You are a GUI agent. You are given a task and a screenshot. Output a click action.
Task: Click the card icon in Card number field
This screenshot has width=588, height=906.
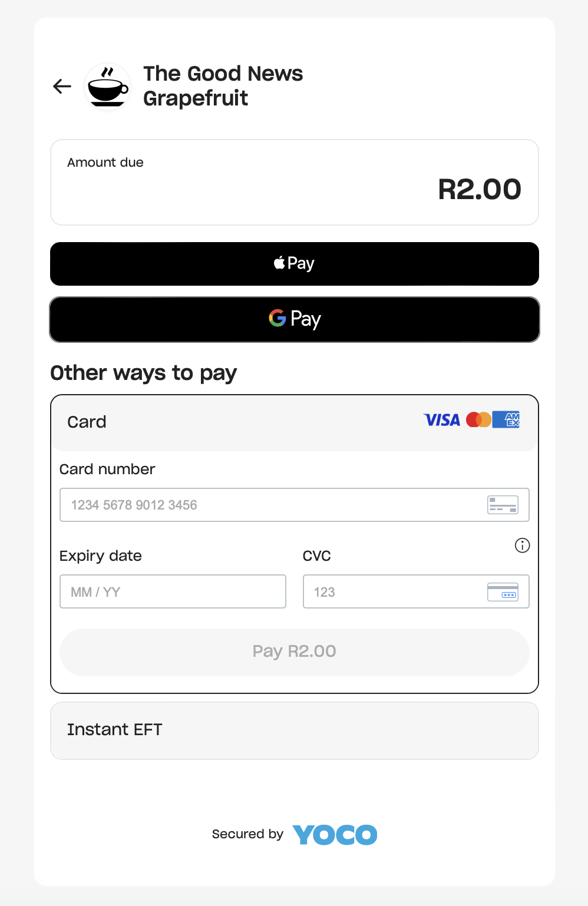[503, 505]
